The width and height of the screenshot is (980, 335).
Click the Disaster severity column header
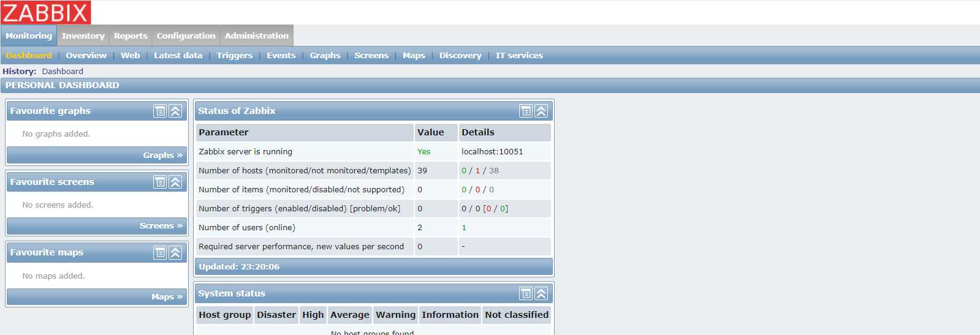[x=276, y=315]
